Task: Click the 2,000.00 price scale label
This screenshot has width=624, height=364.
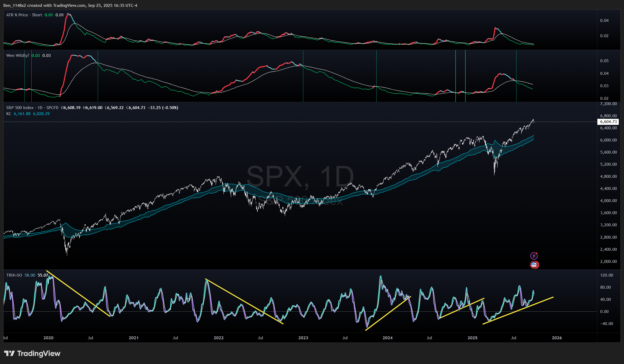Action: coord(608,261)
